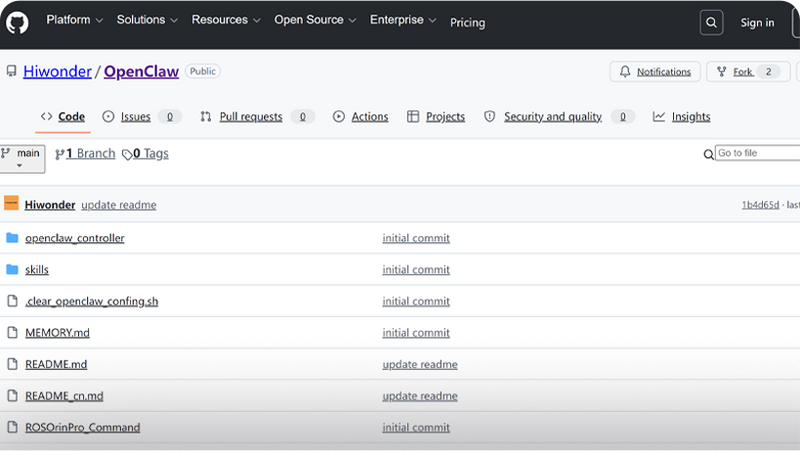The width and height of the screenshot is (800, 451).
Task: Switch to the Issues tab
Action: point(141,116)
